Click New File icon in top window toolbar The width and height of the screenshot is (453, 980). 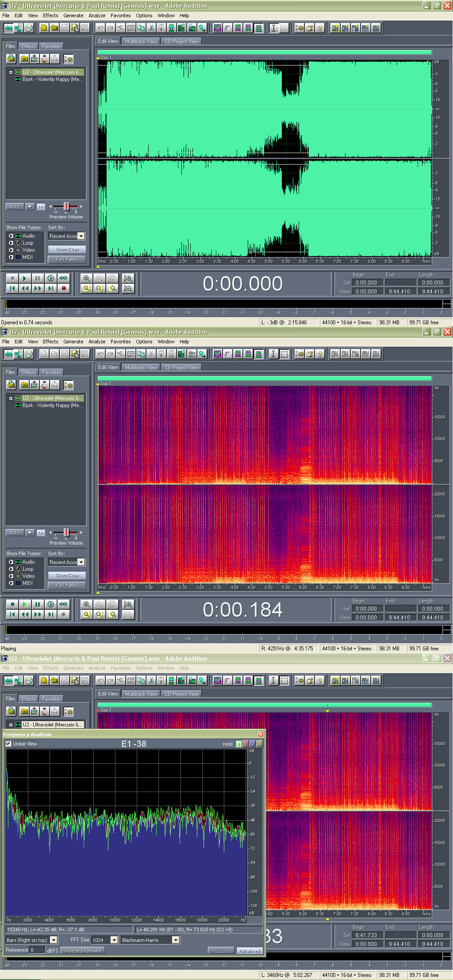(44, 28)
